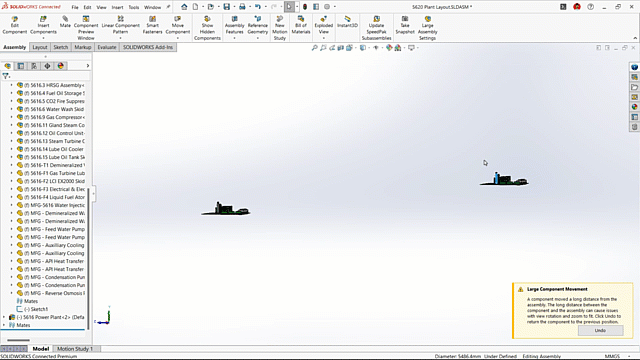The image size is (640, 360).
Task: Click the Edit Component tool
Action: click(x=15, y=25)
